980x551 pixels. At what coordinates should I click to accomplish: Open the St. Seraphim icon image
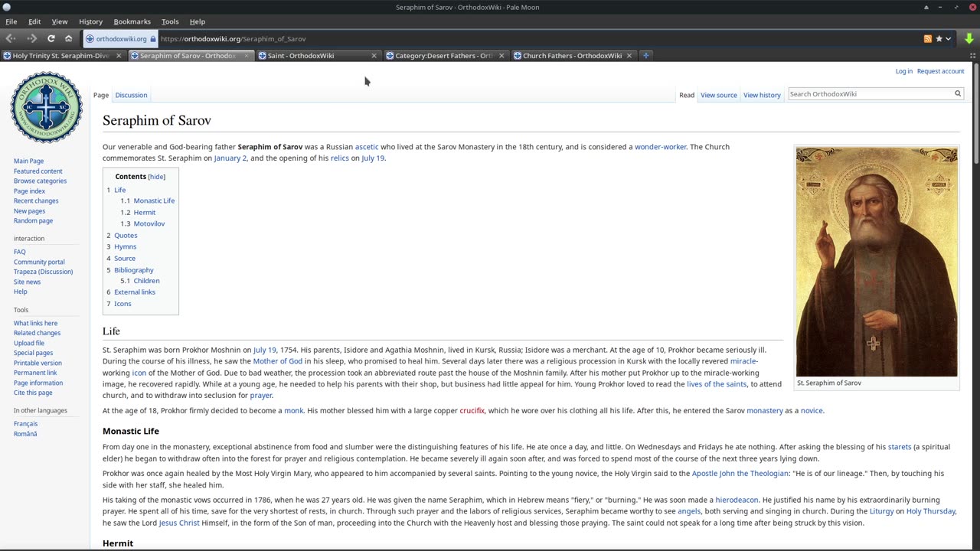[x=877, y=262]
